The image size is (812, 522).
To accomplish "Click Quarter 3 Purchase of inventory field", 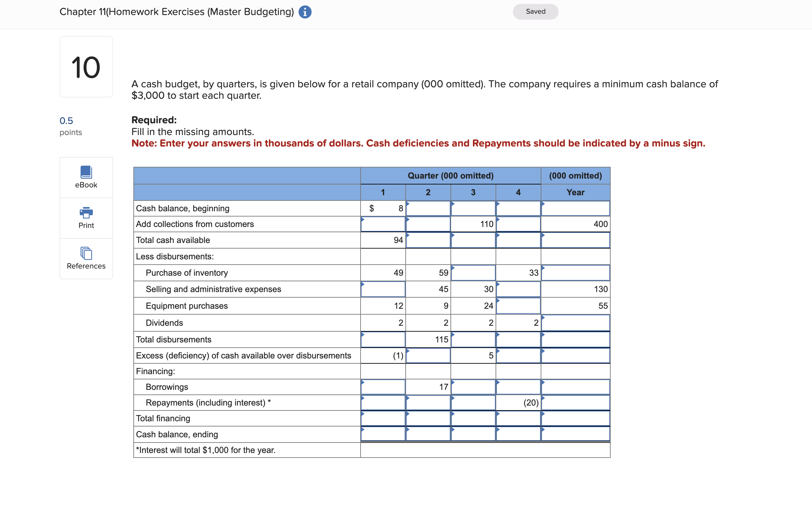I will click(473, 273).
